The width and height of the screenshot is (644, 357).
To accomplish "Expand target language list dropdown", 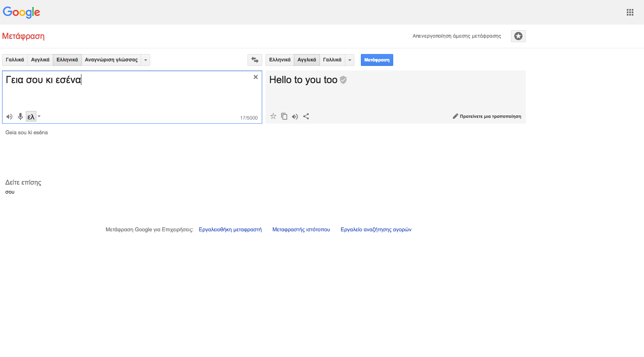I will point(350,60).
